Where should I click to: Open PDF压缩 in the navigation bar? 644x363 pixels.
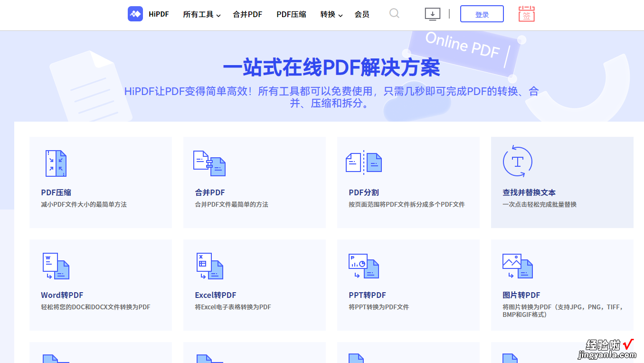(x=291, y=14)
